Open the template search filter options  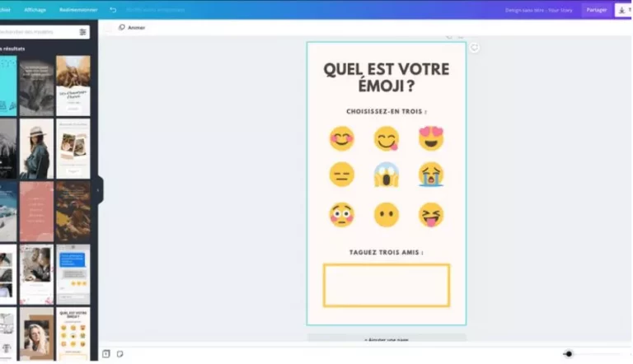[83, 32]
